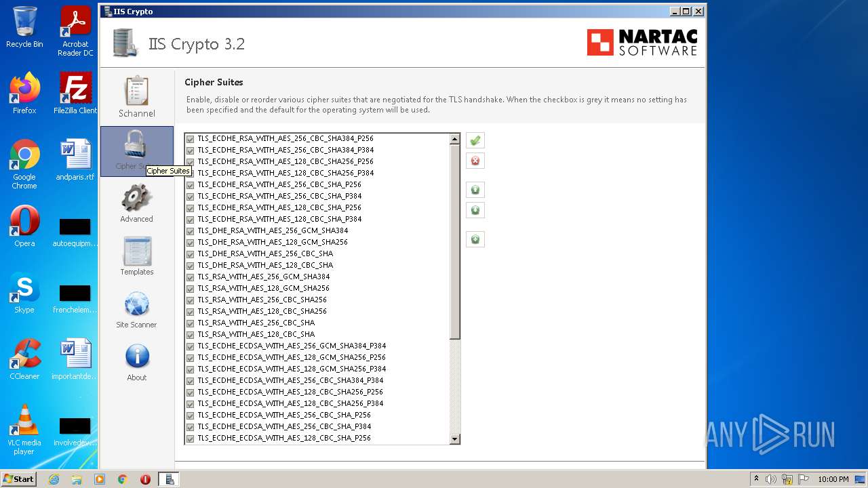This screenshot has height=488, width=868.
Task: Click the volume icon in the system tray
Action: [770, 479]
